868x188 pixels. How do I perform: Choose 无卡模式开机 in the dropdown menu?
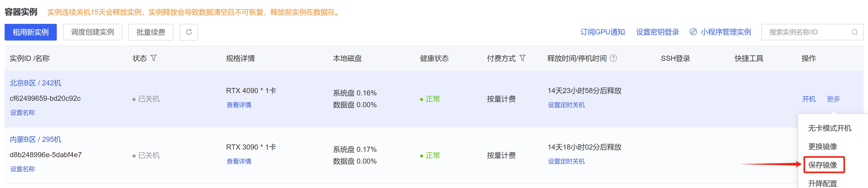coord(830,128)
